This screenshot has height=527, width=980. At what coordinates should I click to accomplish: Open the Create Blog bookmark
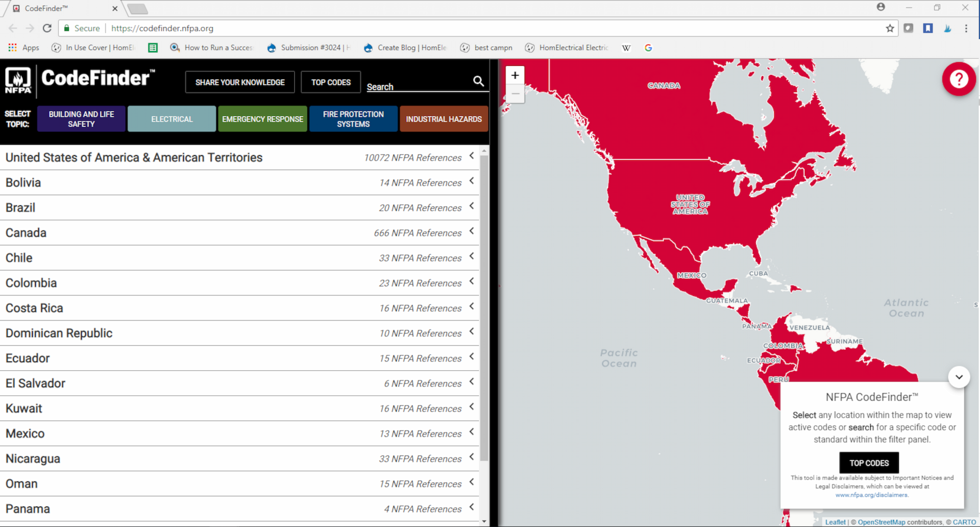point(405,47)
